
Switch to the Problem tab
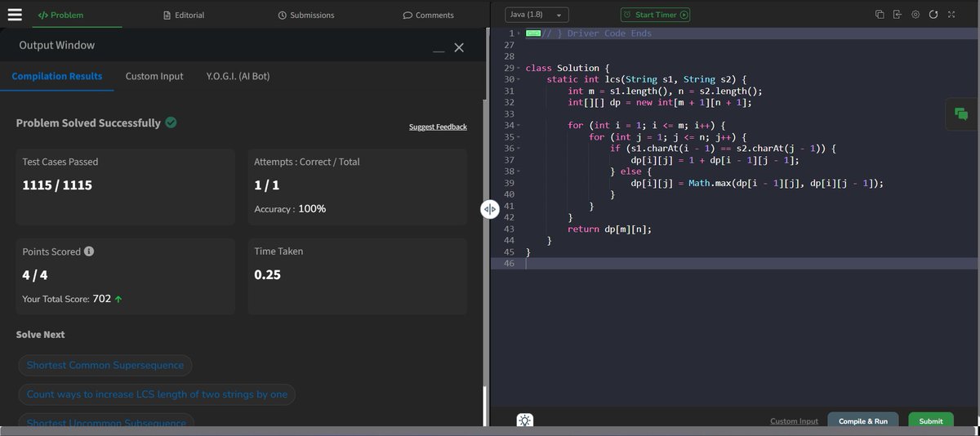tap(61, 15)
